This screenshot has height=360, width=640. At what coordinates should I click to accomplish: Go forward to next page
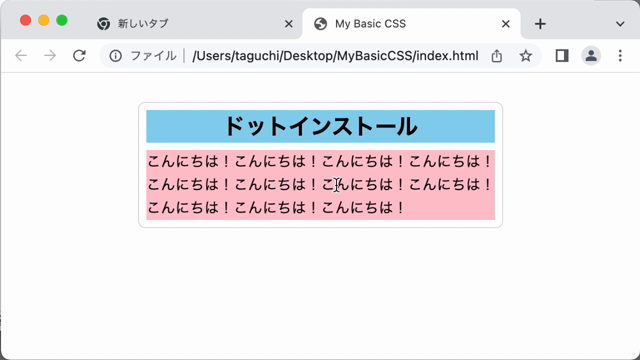tap(50, 56)
